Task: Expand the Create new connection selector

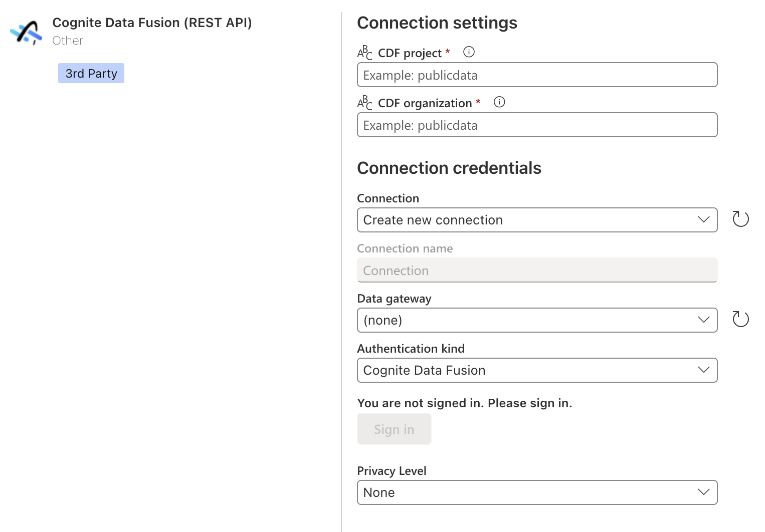Action: (x=704, y=220)
